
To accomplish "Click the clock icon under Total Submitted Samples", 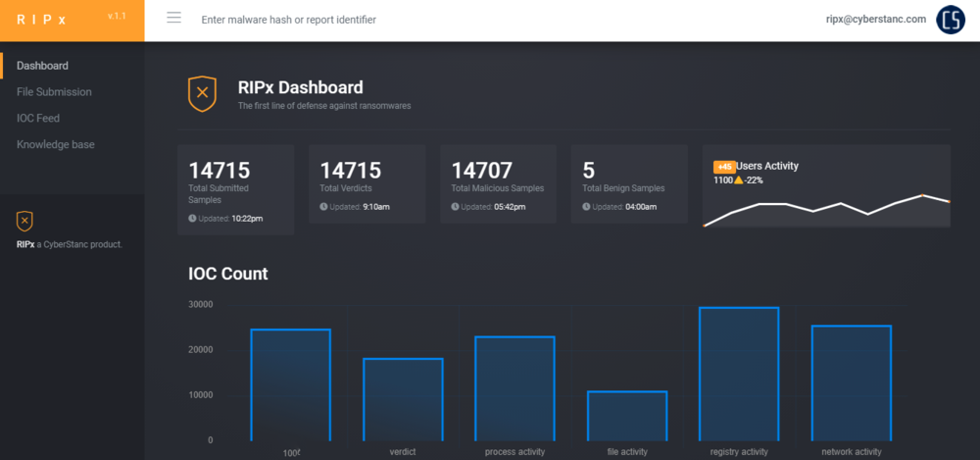I will coord(192,219).
